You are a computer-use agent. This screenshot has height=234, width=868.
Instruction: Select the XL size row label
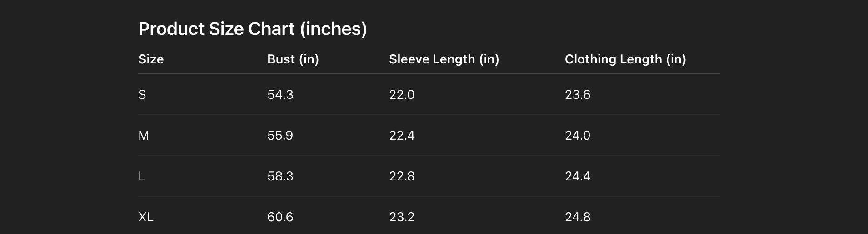[146, 217]
